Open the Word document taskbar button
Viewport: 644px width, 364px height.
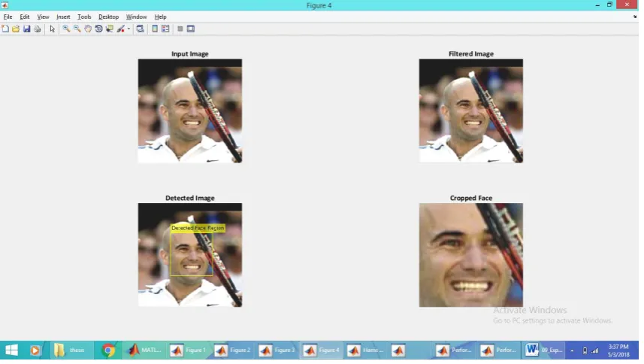point(544,350)
